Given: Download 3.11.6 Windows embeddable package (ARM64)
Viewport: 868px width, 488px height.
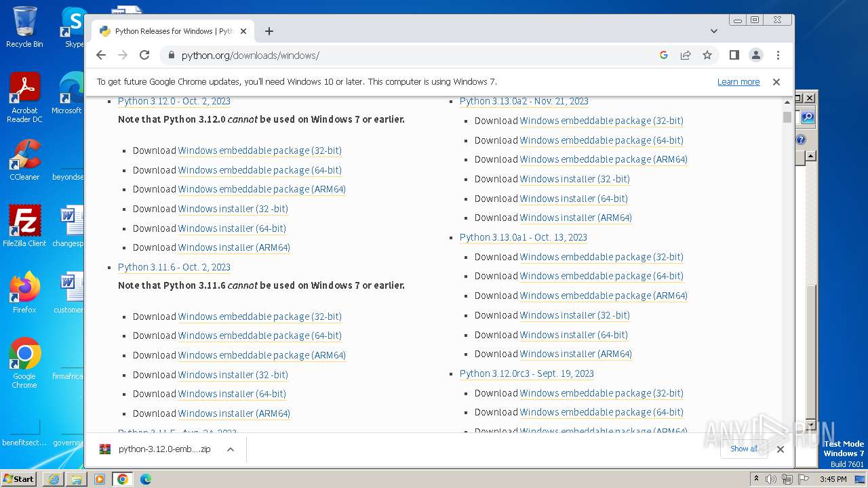Looking at the screenshot, I should (262, 355).
